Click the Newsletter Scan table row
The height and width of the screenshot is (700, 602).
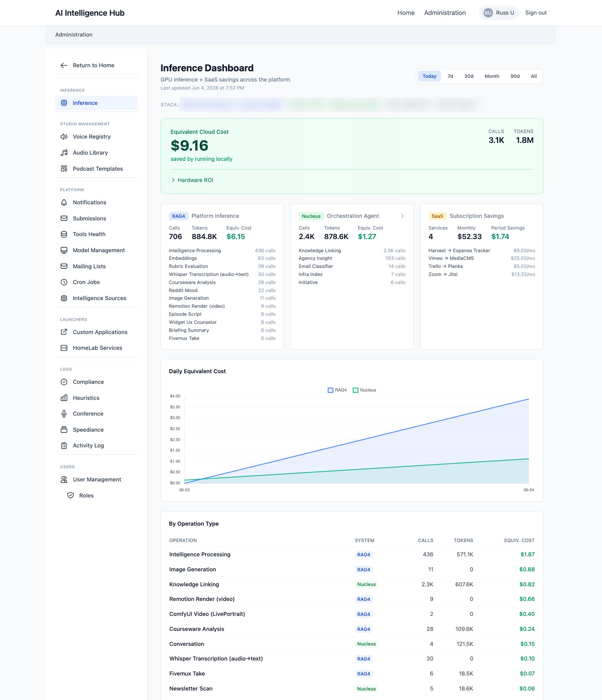352,689
